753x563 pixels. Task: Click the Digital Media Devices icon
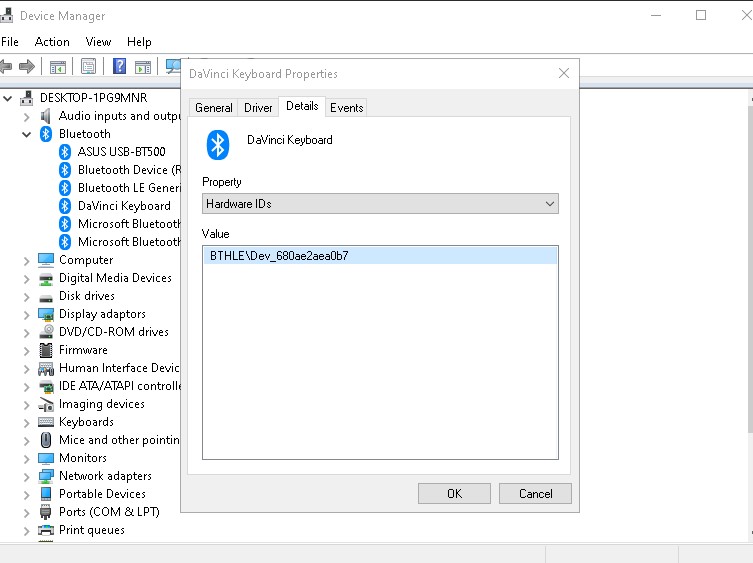(x=46, y=279)
